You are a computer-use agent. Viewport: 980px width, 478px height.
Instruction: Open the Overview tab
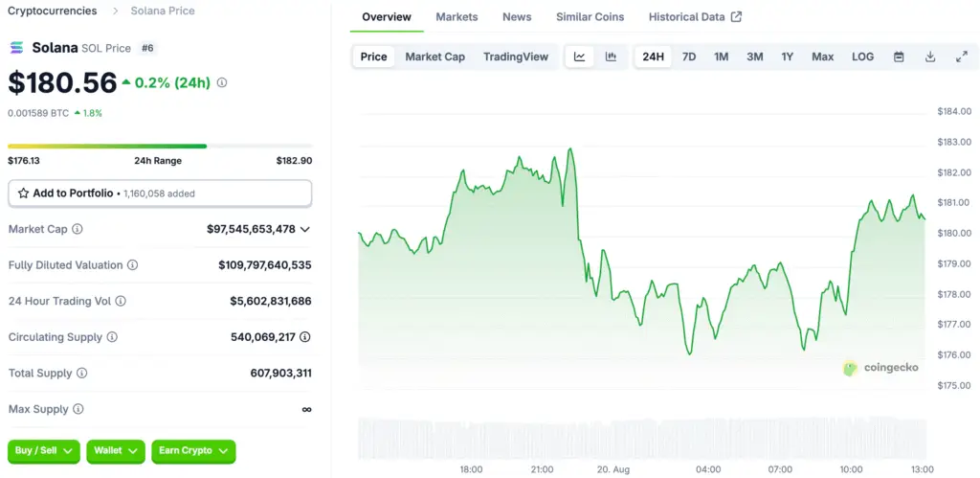pyautogui.click(x=387, y=17)
